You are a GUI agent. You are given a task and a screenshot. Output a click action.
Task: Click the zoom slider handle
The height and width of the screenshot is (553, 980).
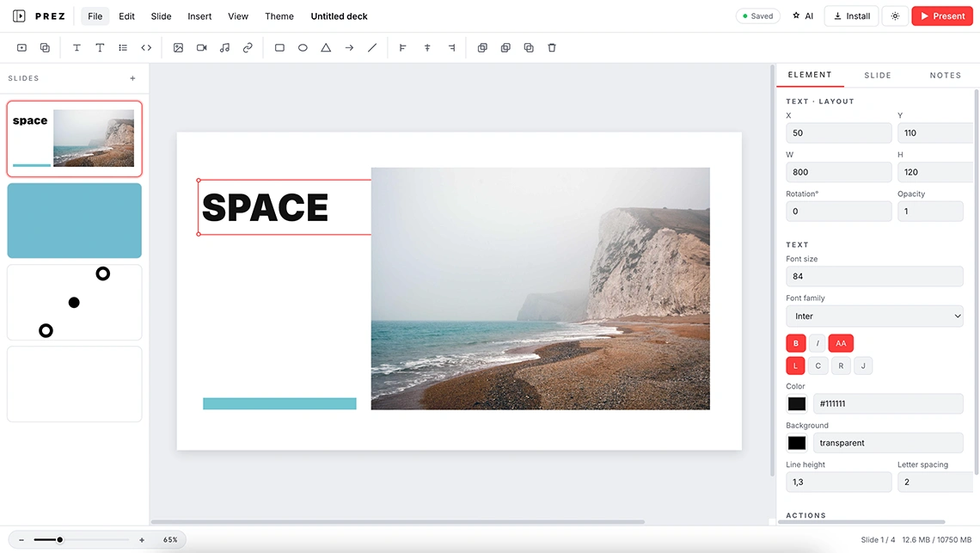60,540
